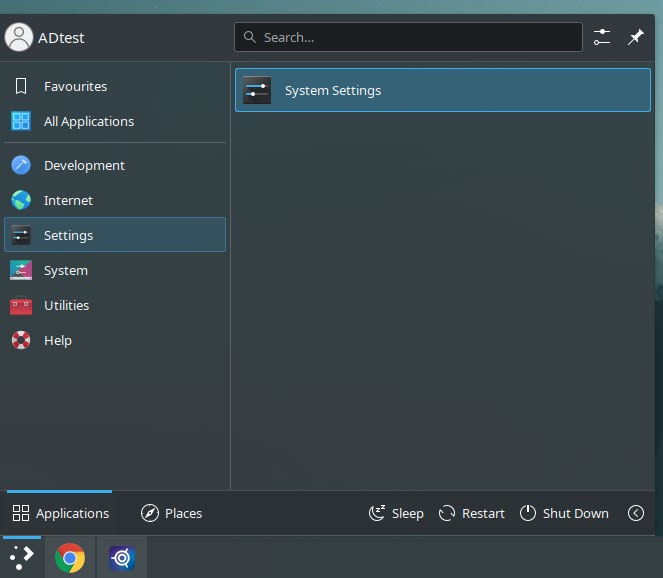
Task: Switch to the Places tab
Action: [x=171, y=513]
